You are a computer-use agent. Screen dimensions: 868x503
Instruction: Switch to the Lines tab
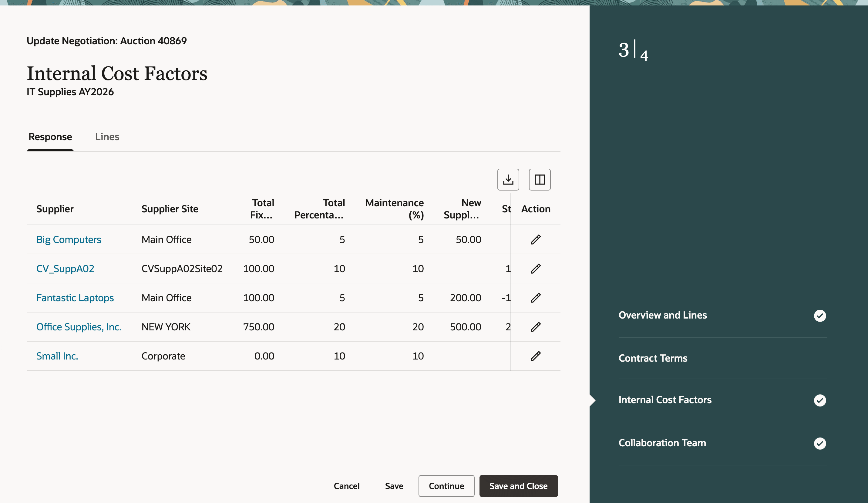pyautogui.click(x=107, y=137)
